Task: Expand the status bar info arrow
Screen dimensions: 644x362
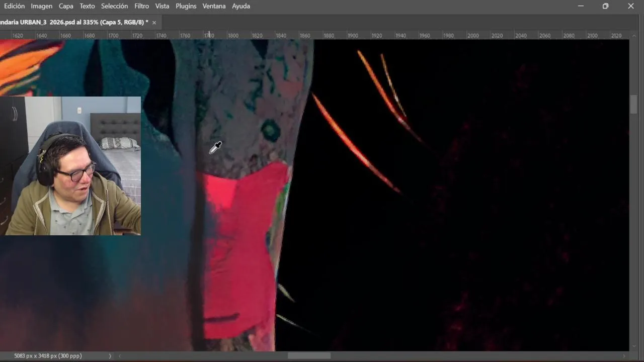Action: coord(110,356)
